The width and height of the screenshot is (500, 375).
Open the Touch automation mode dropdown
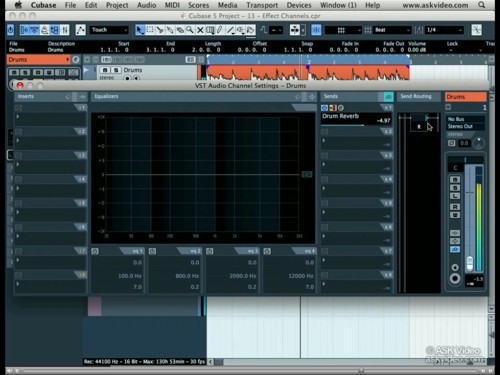click(109, 30)
